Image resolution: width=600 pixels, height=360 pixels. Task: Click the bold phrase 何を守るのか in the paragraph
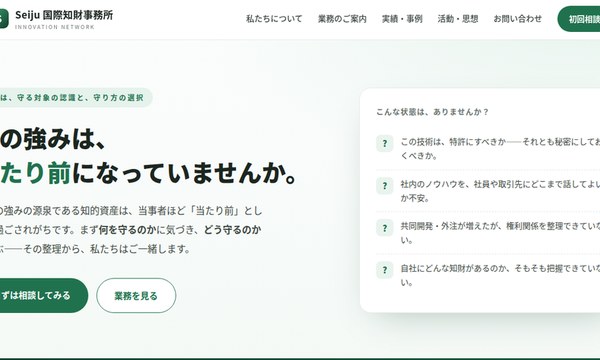pyautogui.click(x=127, y=230)
